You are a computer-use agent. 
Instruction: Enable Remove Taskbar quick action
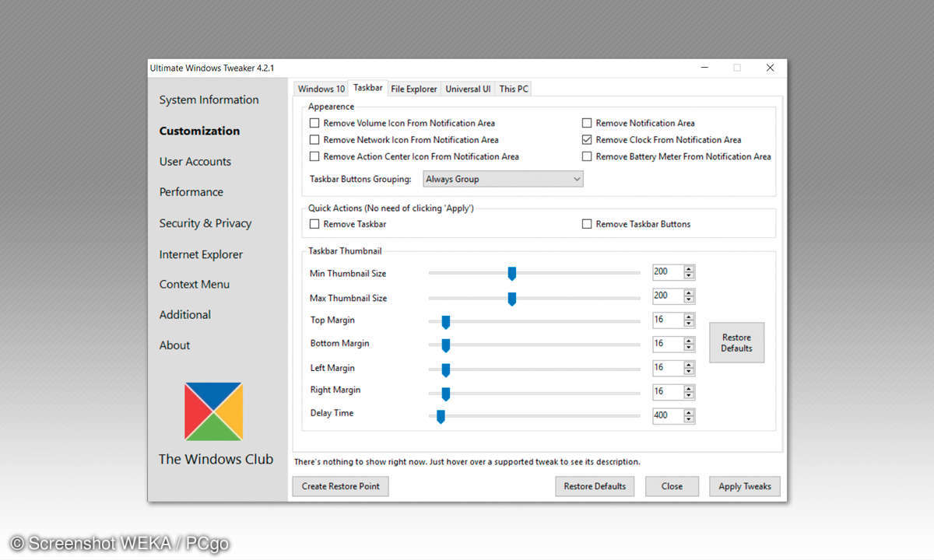(x=314, y=224)
